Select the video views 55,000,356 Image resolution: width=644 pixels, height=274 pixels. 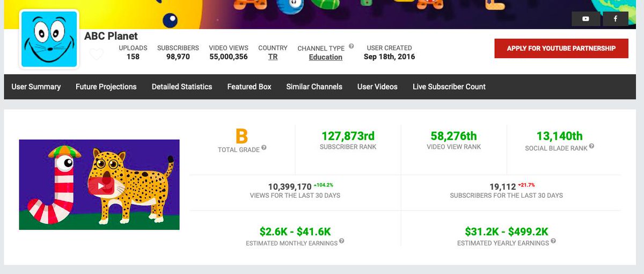tap(229, 56)
